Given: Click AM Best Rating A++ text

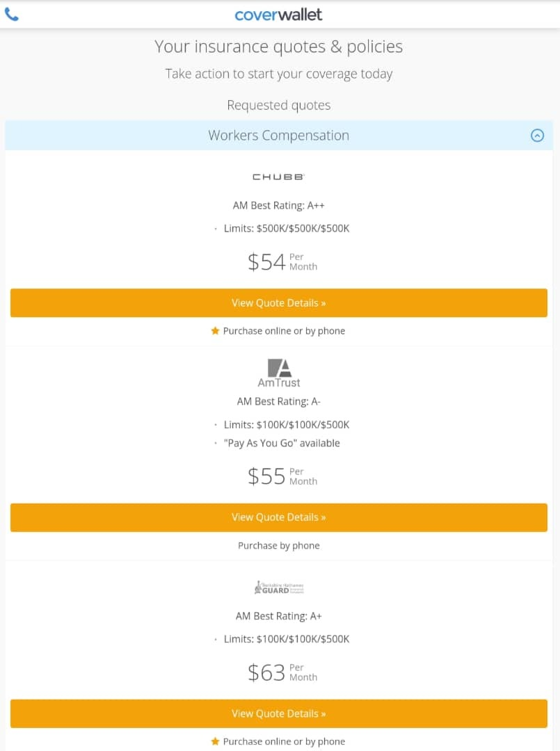Looking at the screenshot, I should pyautogui.click(x=279, y=206).
